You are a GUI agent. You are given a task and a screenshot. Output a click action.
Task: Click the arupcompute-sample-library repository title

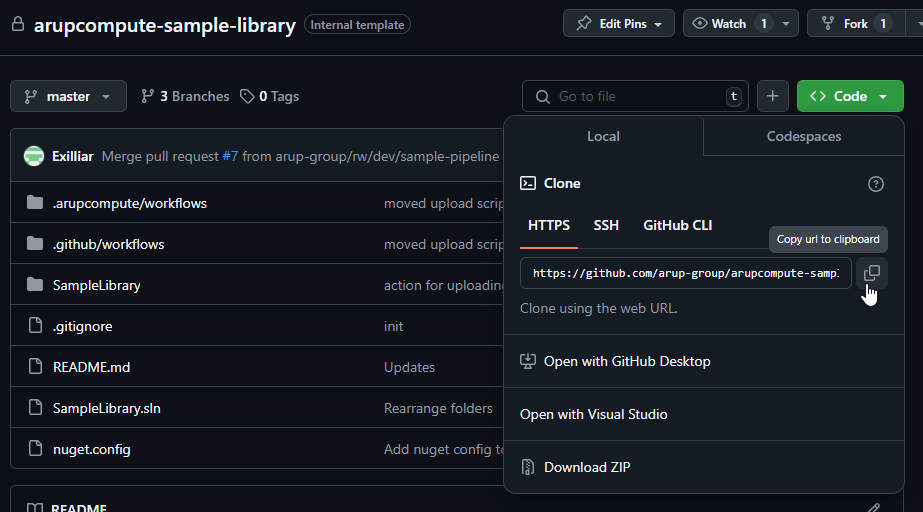165,25
